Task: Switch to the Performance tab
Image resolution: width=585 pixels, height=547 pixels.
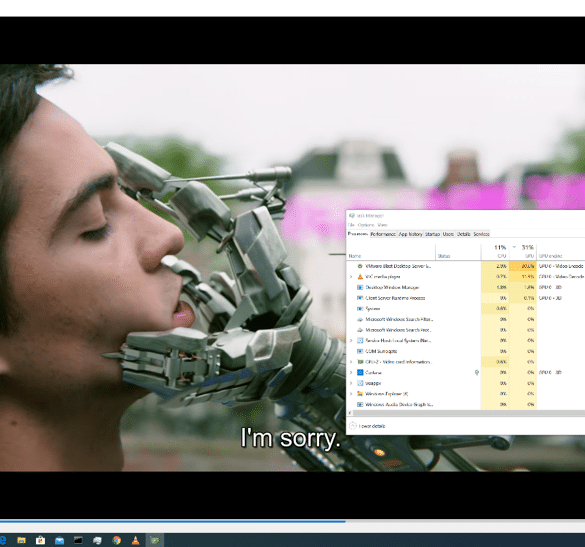Action: coord(383,234)
